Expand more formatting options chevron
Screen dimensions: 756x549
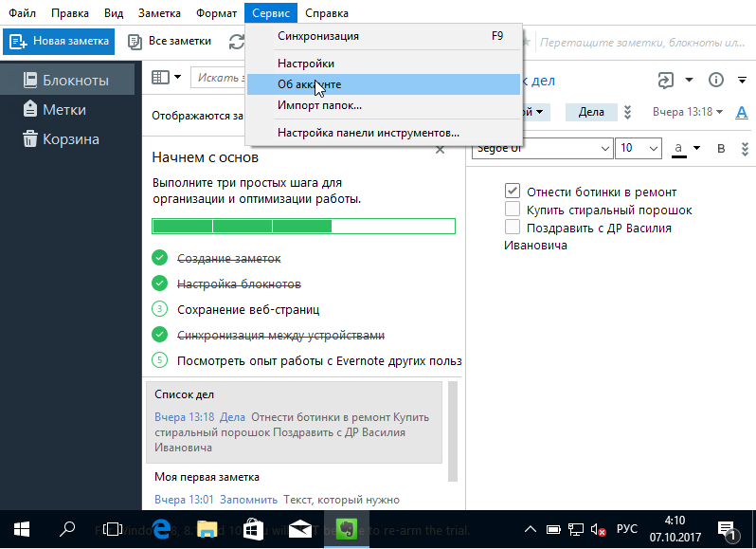coord(745,149)
